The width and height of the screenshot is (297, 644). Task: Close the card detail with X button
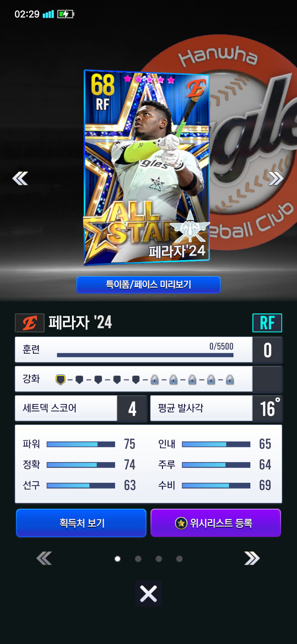pyautogui.click(x=148, y=593)
